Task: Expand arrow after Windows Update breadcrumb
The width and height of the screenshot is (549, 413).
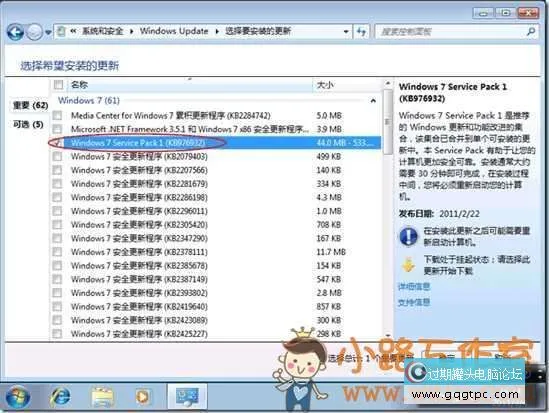Action: point(217,32)
